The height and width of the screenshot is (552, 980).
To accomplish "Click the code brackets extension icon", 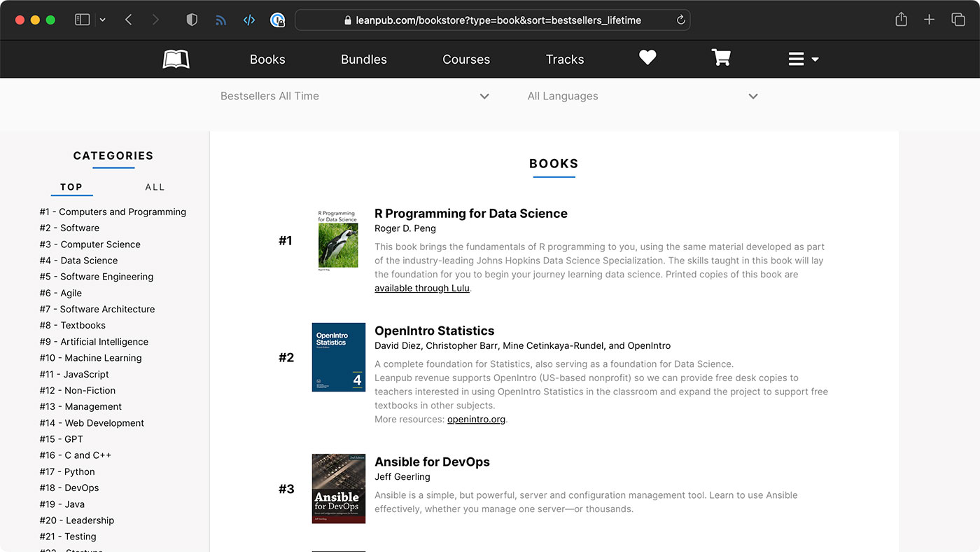I will click(x=249, y=20).
